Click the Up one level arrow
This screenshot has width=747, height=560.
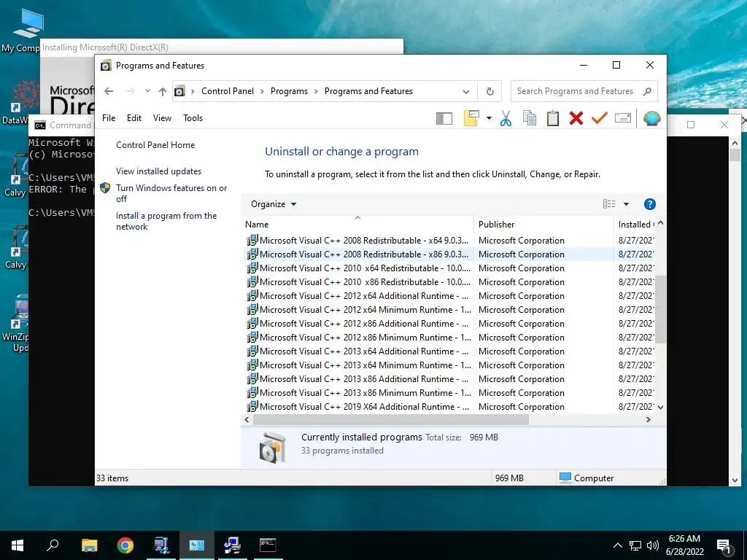[x=163, y=91]
